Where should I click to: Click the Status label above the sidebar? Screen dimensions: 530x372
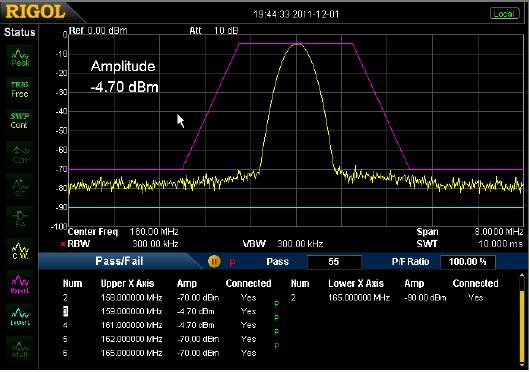(x=20, y=32)
